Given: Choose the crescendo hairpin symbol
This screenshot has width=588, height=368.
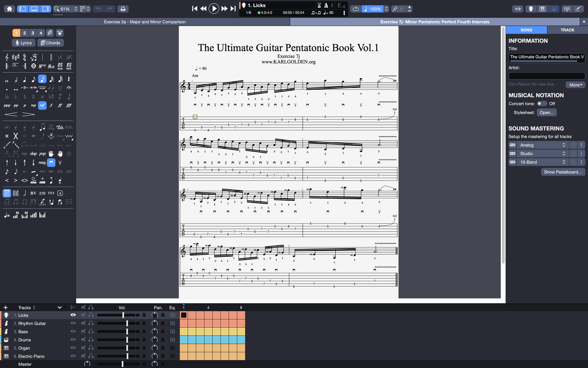Looking at the screenshot, I should tap(11, 114).
